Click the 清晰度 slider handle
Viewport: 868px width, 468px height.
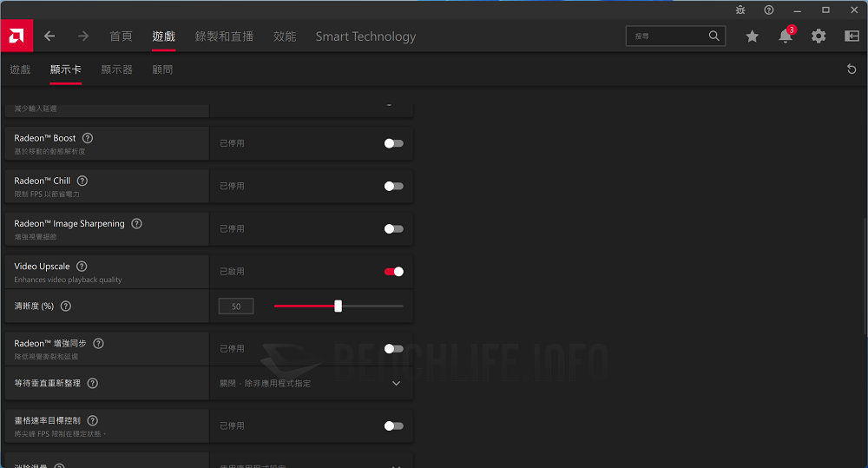click(339, 306)
